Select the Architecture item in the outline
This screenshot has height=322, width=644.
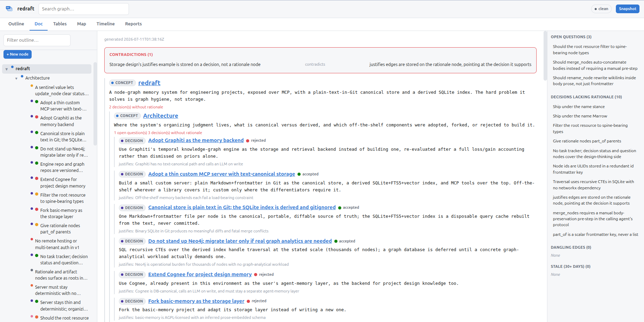(x=37, y=78)
